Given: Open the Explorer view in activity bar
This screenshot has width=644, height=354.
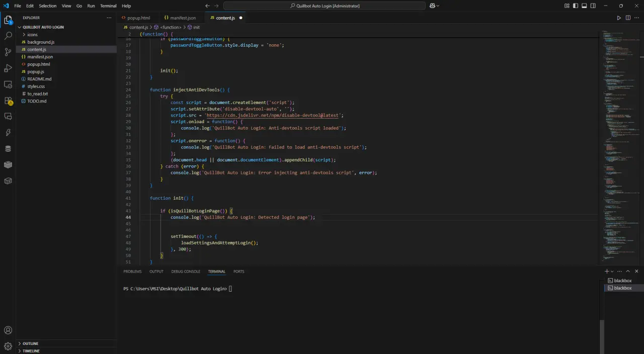Looking at the screenshot, I should pos(8,20).
